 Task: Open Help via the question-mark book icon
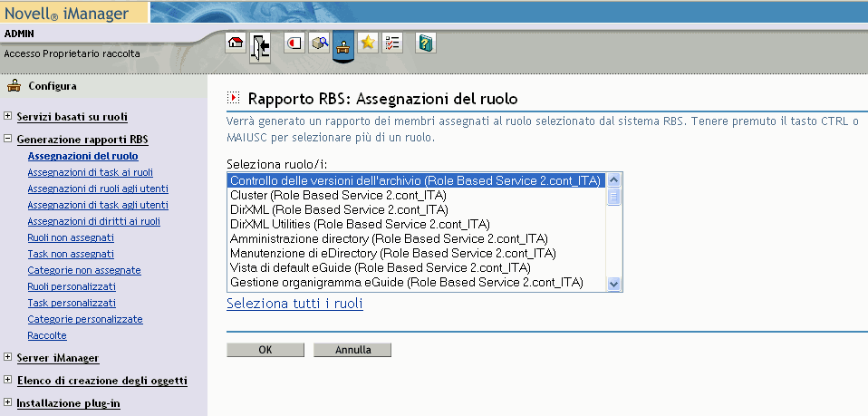426,43
